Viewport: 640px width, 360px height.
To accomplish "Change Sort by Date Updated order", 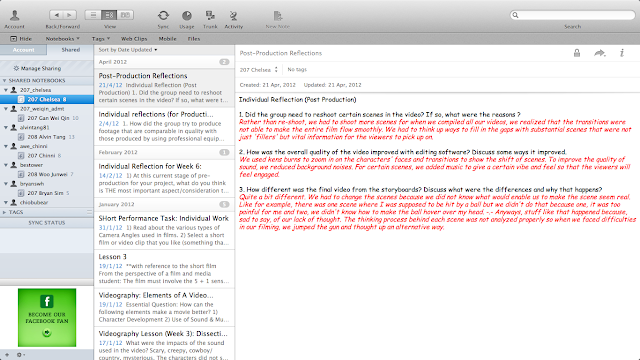I will tap(128, 50).
